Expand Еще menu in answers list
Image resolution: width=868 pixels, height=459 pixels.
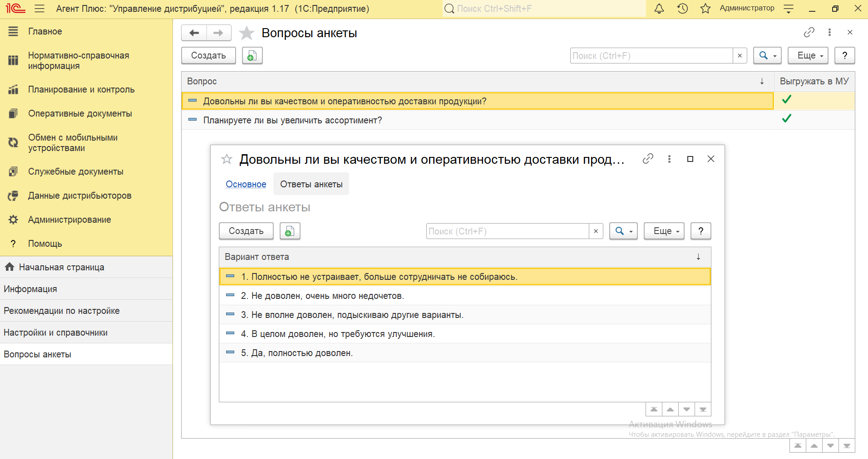[664, 231]
